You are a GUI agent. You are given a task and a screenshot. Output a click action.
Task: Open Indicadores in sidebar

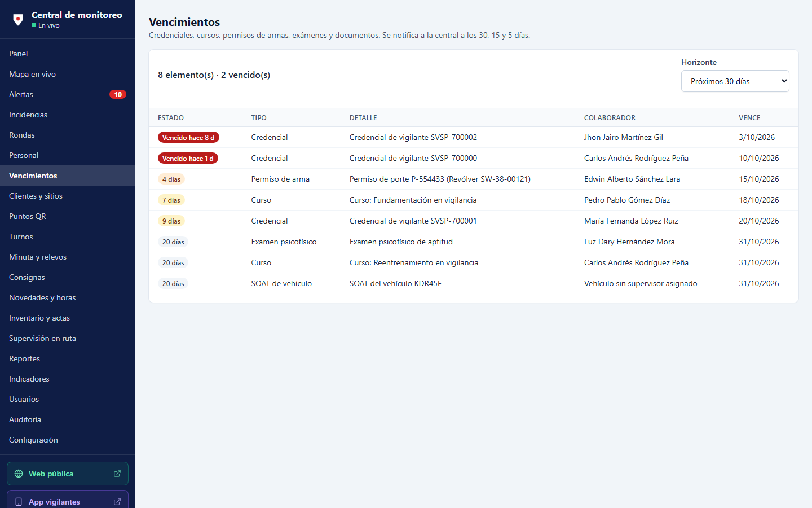tap(68, 379)
